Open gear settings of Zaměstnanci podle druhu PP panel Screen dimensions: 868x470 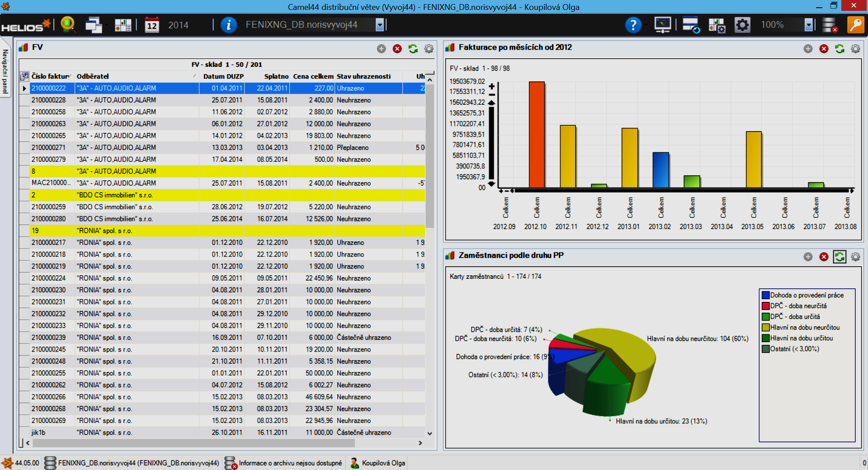tap(856, 257)
